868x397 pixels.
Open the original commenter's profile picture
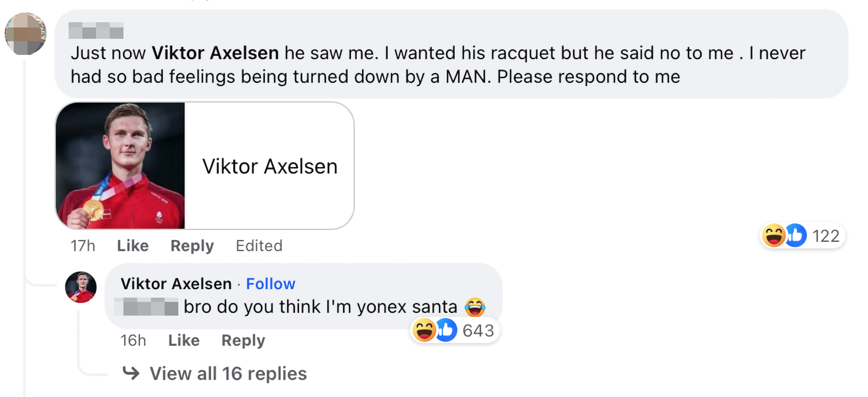26,34
